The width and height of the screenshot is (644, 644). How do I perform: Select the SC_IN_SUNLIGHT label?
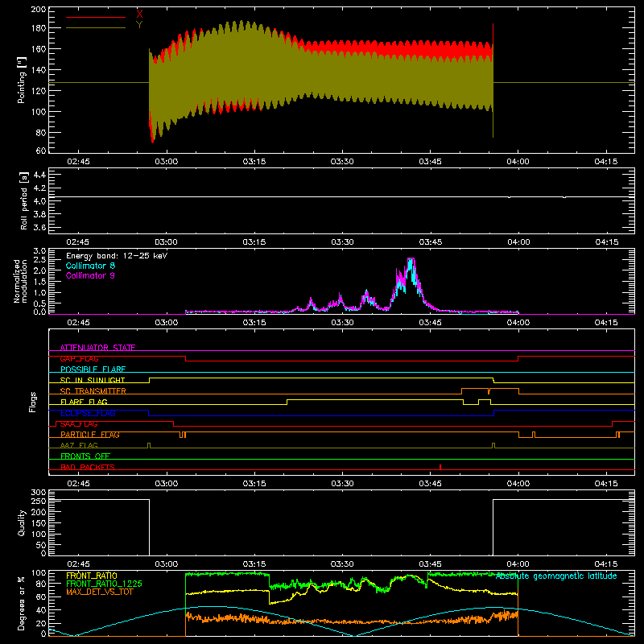(x=93, y=380)
